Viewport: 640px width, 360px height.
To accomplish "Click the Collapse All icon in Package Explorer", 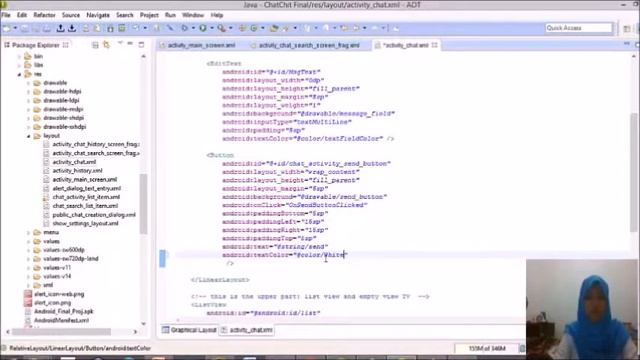I will point(95,45).
